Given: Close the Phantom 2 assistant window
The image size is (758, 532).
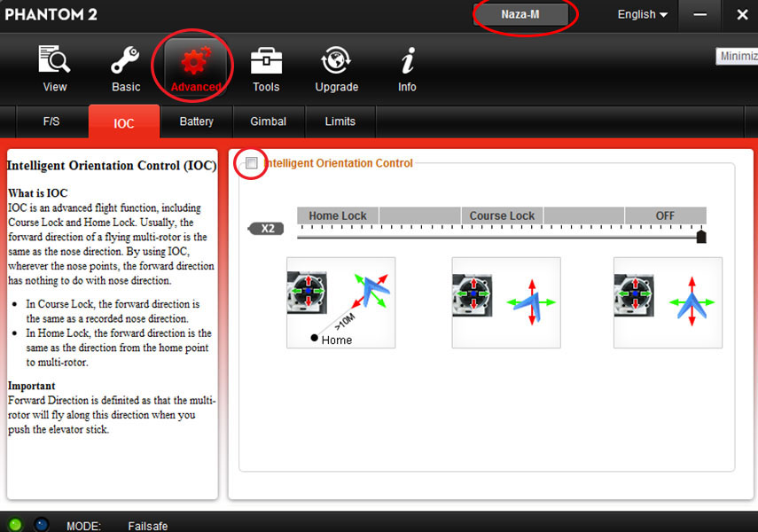Looking at the screenshot, I should tap(742, 14).
